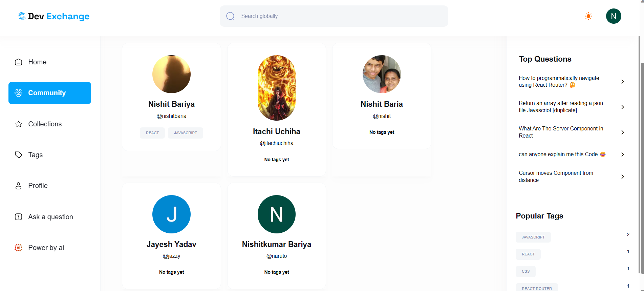Click the Dev Exchange logo icon

tap(22, 16)
